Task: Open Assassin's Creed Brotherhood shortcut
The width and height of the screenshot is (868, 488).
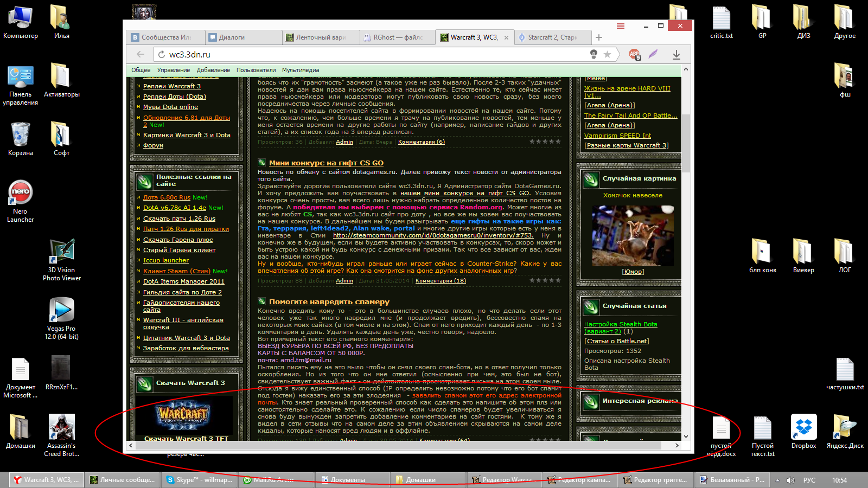Action: [62, 435]
